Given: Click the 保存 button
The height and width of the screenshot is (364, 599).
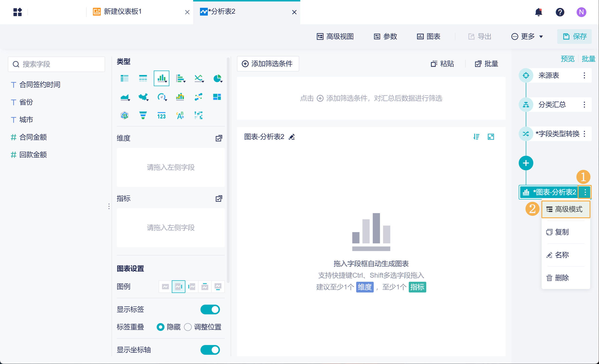Looking at the screenshot, I should (x=574, y=36).
